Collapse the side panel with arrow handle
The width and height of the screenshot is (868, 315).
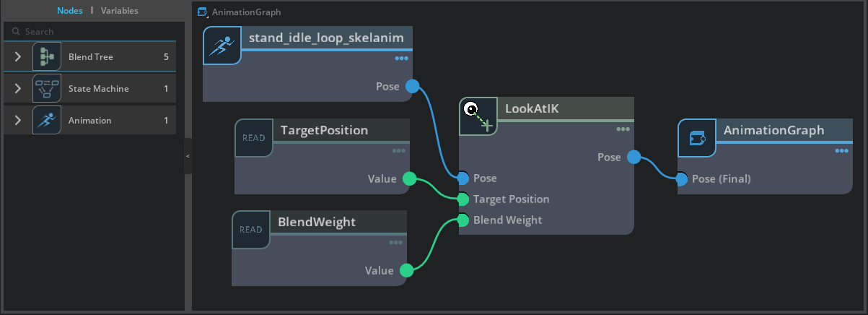point(188,156)
